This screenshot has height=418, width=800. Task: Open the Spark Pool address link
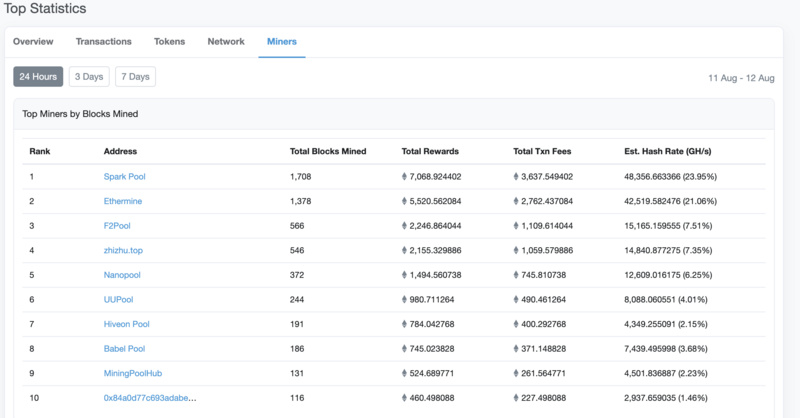click(124, 177)
